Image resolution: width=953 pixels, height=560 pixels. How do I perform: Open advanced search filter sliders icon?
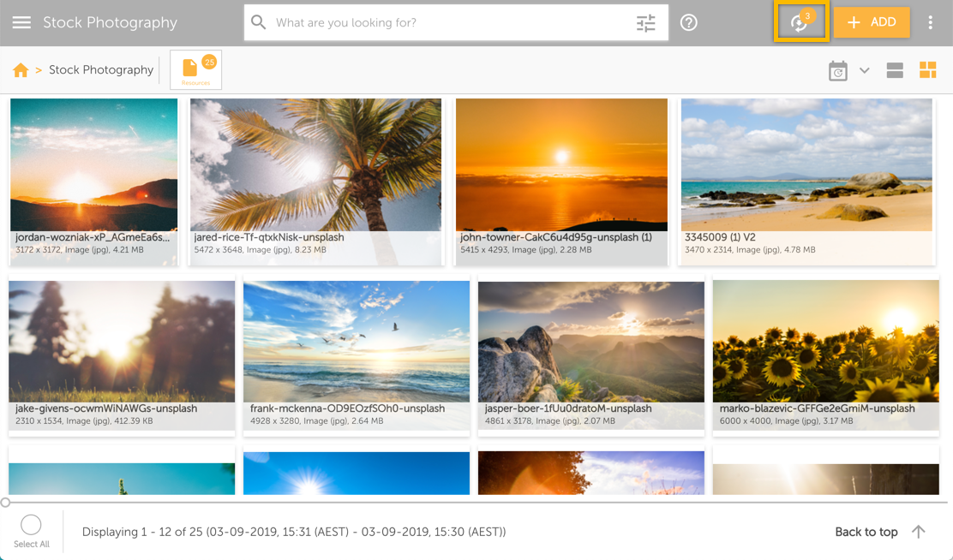645,23
